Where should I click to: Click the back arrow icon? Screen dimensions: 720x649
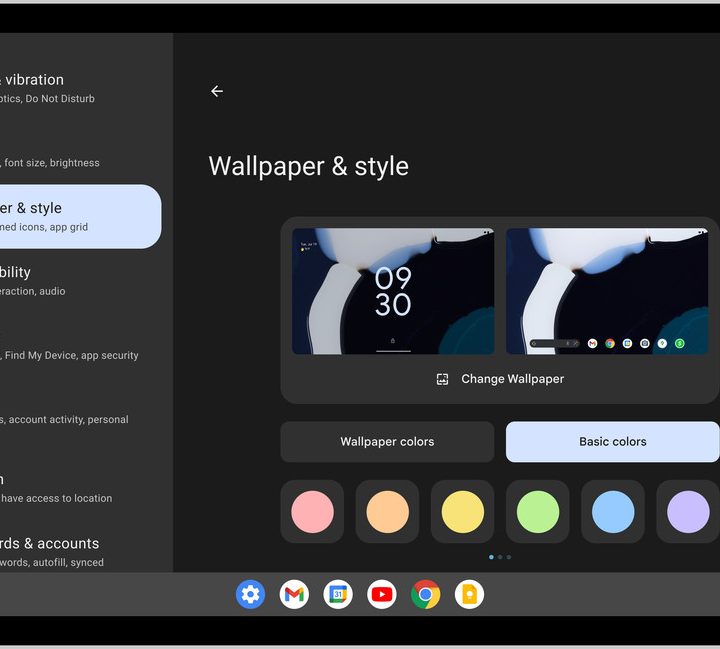217,91
